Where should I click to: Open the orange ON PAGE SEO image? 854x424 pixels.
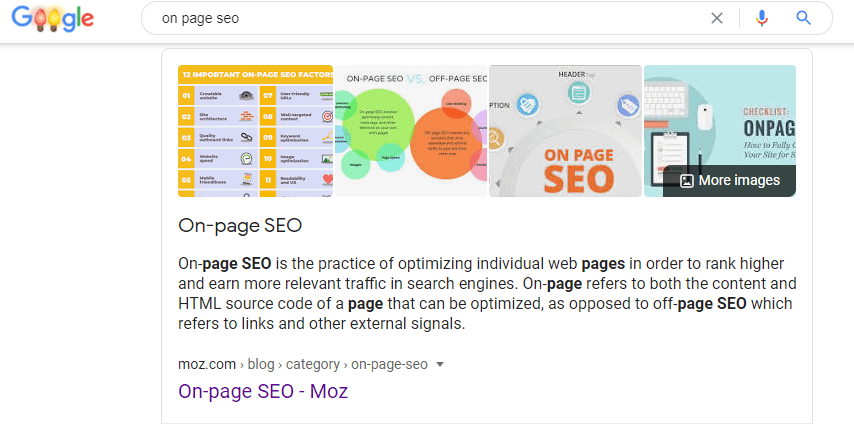pyautogui.click(x=565, y=130)
